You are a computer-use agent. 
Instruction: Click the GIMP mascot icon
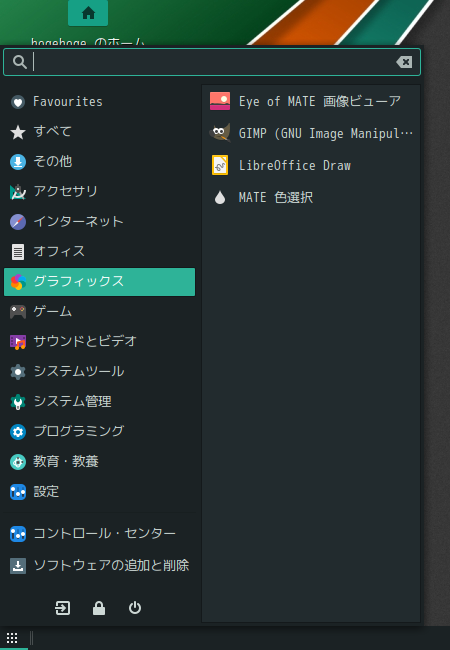[x=220, y=133]
